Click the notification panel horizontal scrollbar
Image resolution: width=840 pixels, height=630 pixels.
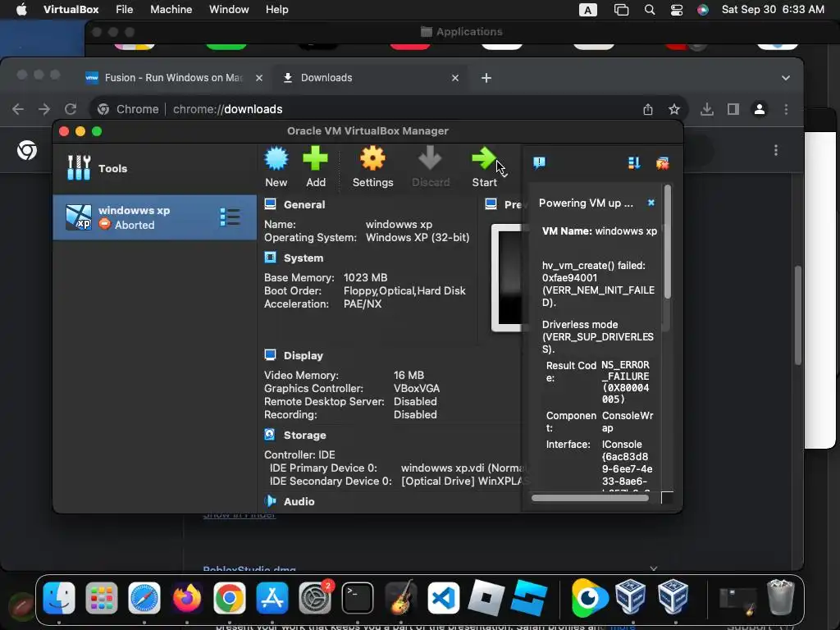(590, 498)
